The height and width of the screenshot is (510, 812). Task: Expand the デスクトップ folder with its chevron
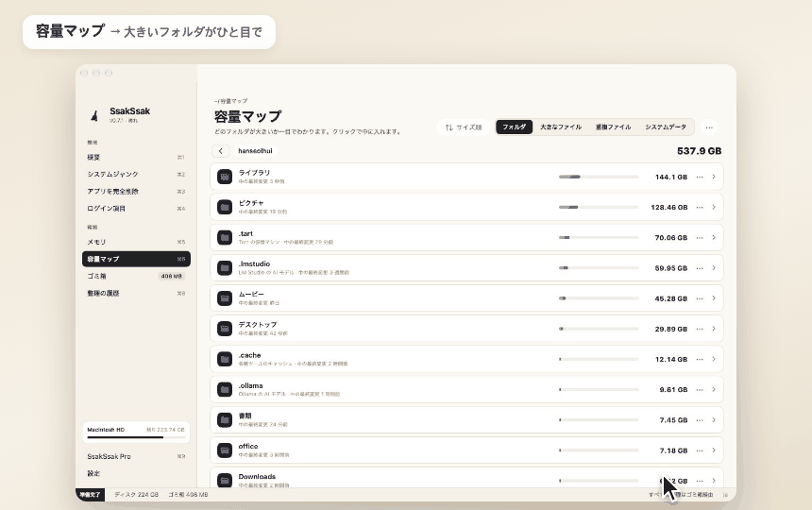(x=714, y=329)
